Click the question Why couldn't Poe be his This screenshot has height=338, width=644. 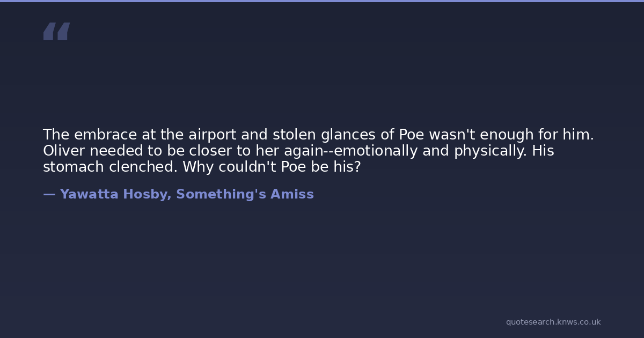point(272,167)
